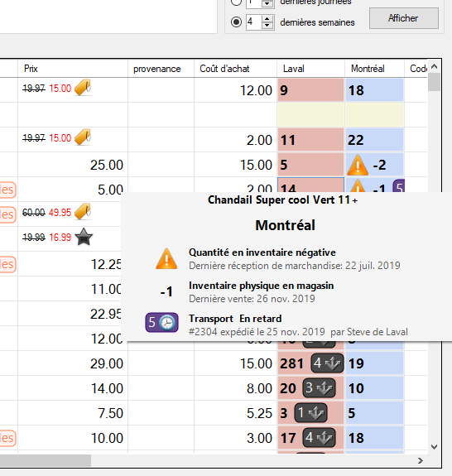This screenshot has height=476, width=452.
Task: Select the dernières semaines radio button
Action: click(236, 22)
